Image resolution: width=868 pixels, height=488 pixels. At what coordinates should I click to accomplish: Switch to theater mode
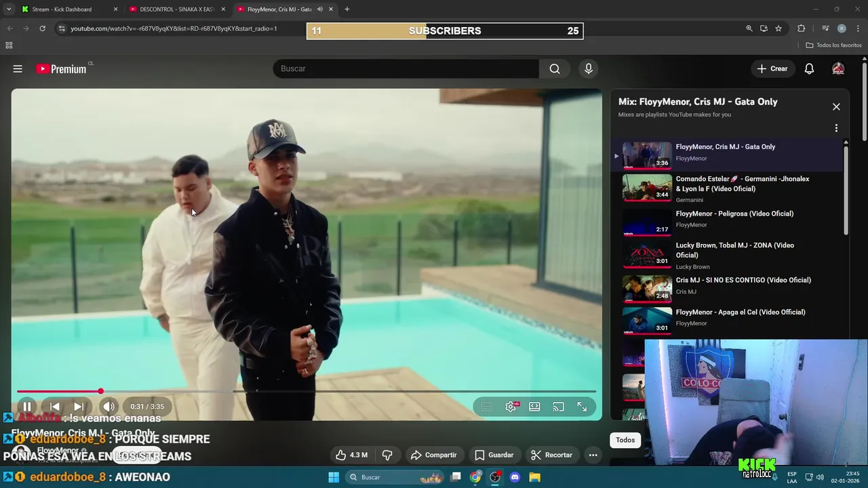click(x=534, y=407)
